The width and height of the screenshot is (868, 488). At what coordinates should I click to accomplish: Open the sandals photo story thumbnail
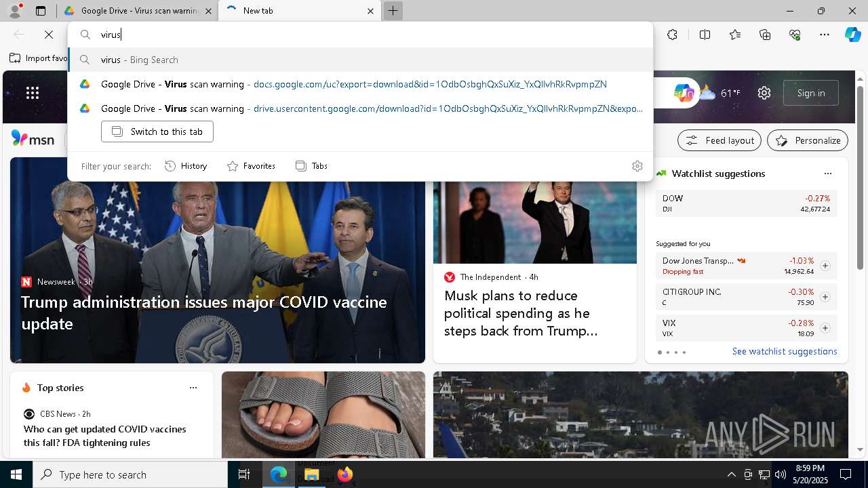(x=323, y=415)
